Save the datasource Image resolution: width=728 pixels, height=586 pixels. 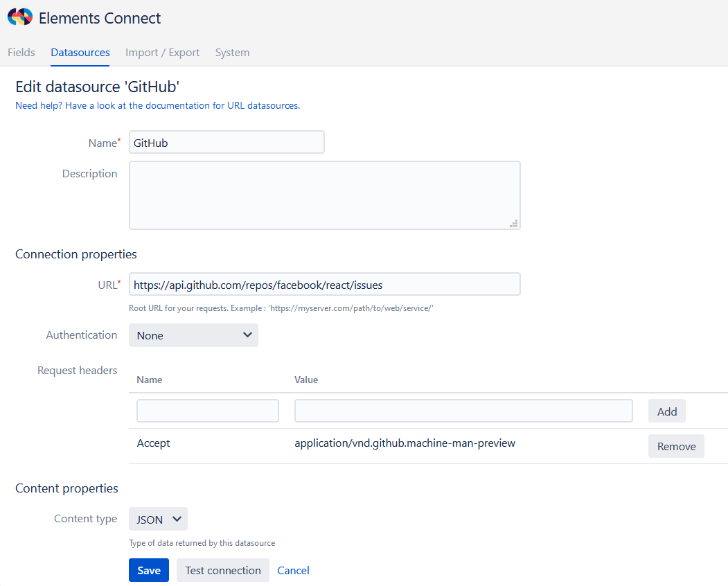148,571
